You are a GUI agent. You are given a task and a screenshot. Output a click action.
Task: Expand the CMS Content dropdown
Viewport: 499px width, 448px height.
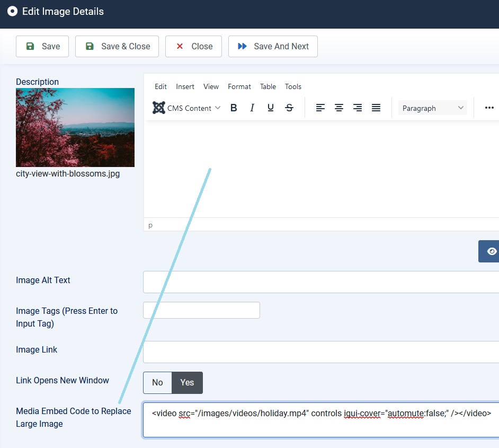point(186,108)
